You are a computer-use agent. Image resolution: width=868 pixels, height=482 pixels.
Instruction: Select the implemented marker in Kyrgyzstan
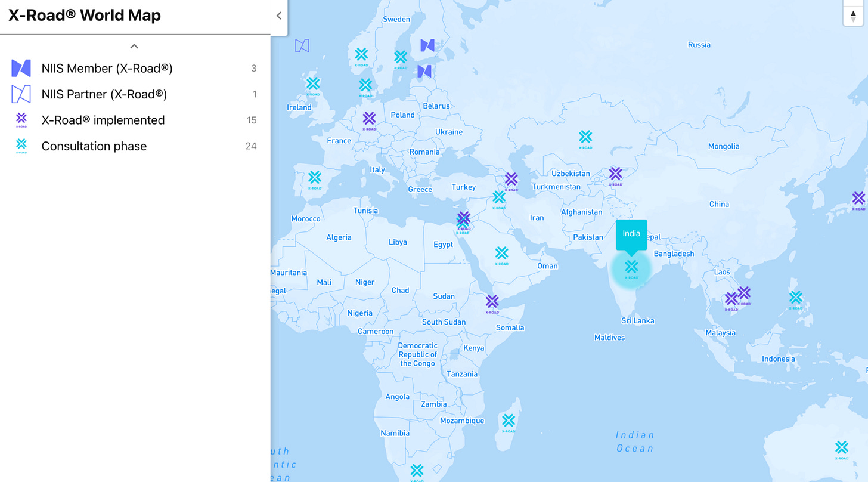(x=616, y=176)
